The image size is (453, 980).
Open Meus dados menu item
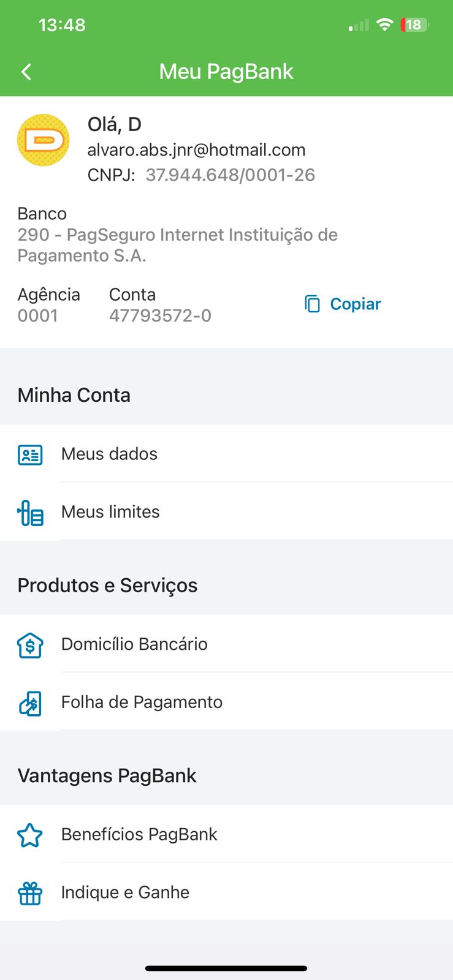110,454
